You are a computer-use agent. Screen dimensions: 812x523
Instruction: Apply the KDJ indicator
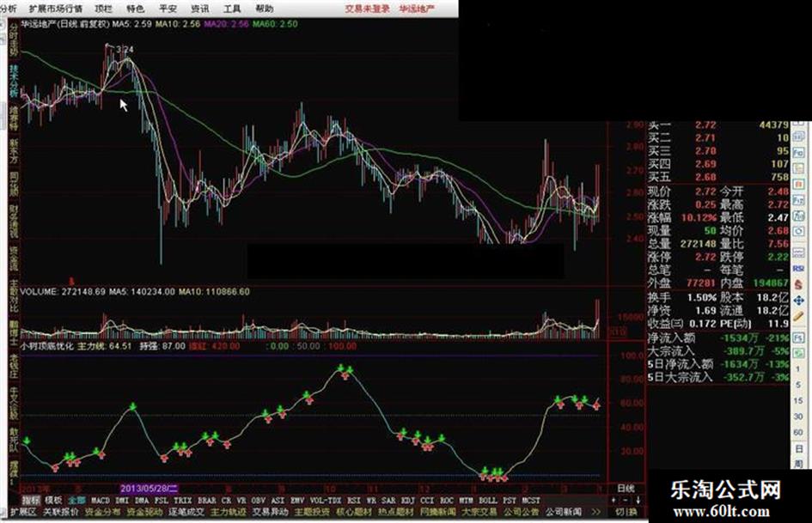(407, 500)
